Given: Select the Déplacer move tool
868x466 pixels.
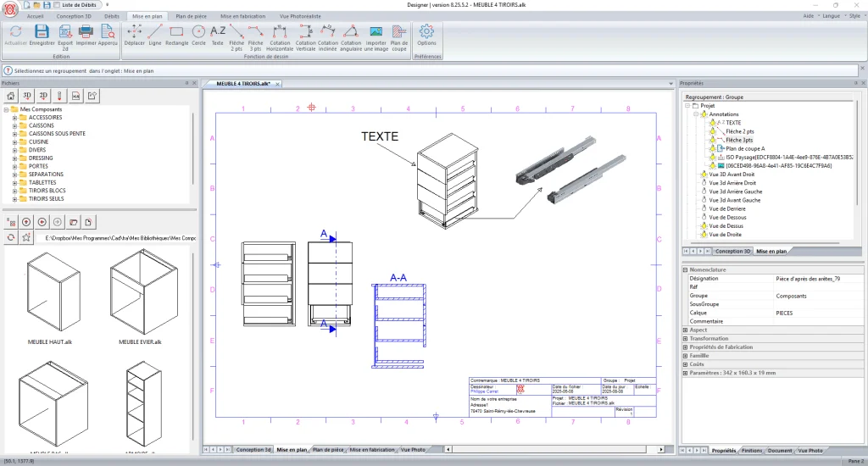Looking at the screenshot, I should [135, 36].
